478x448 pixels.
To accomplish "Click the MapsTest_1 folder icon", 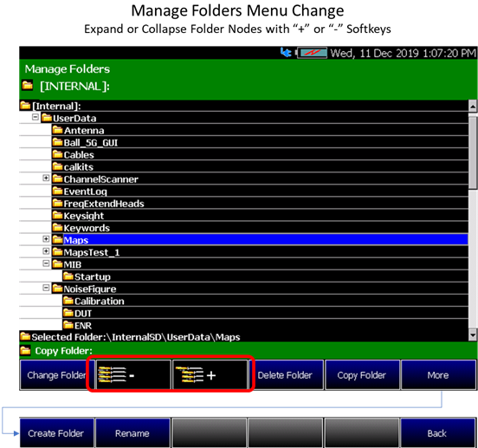I will point(57,252).
